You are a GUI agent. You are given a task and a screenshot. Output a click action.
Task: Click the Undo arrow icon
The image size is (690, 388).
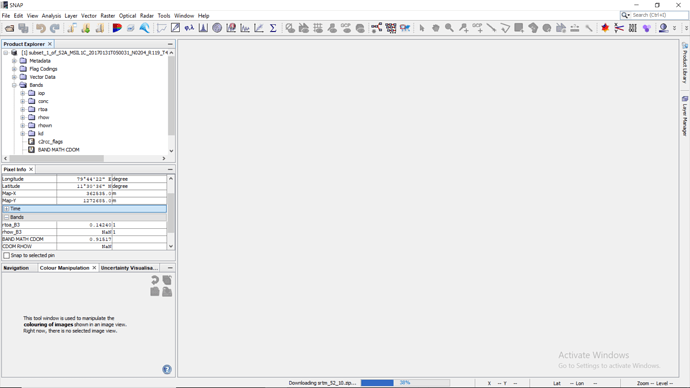(40, 28)
